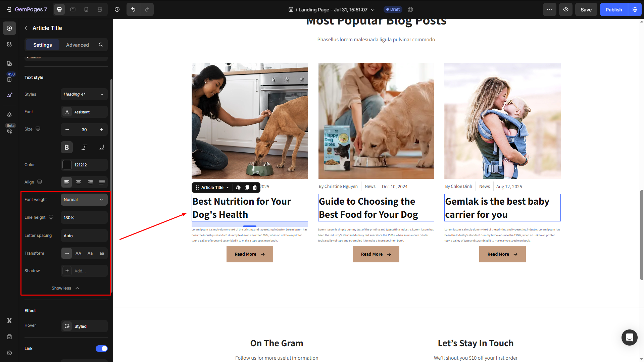This screenshot has height=362, width=644.
Task: Click Read More under Best Nutrition article
Action: tap(250, 254)
